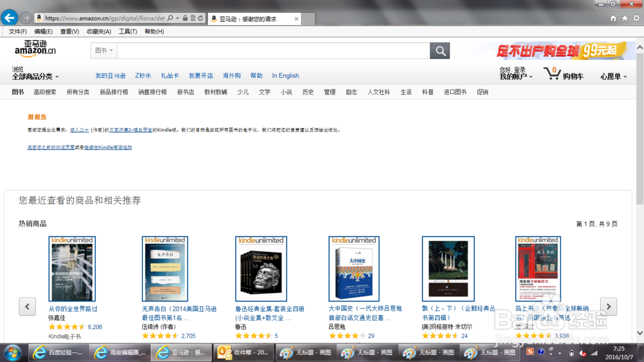Click the address bar search magnifier icon
Image resolution: width=644 pixels, height=362 pixels.
point(170,18)
